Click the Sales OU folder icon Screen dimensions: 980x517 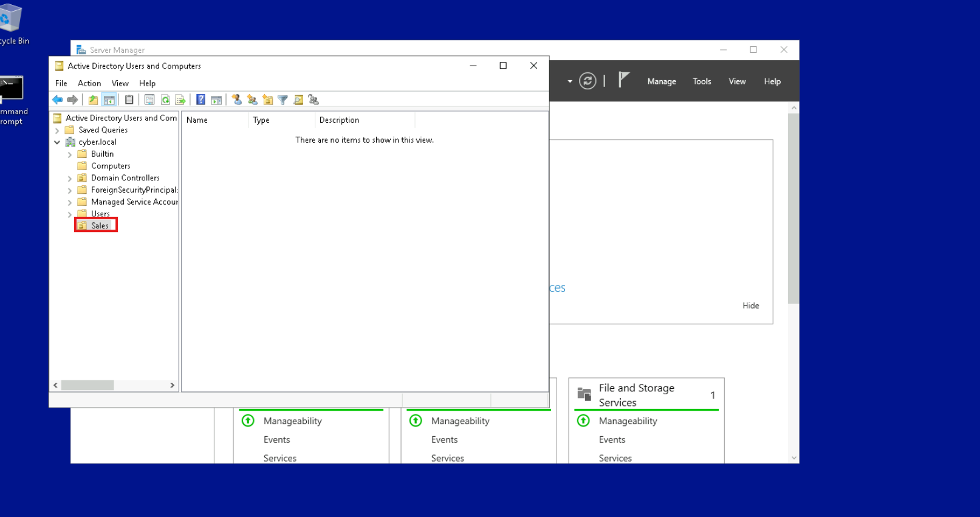(82, 225)
